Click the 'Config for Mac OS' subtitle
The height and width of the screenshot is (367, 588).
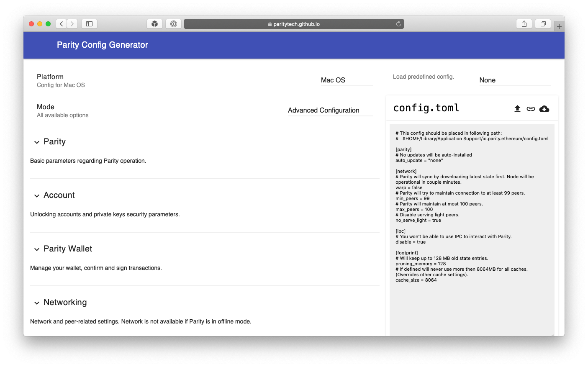[61, 85]
